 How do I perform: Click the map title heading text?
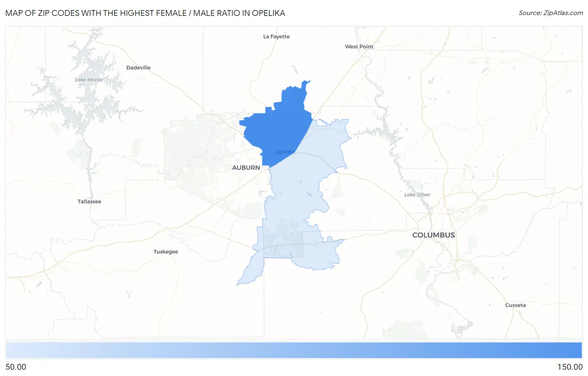[145, 13]
